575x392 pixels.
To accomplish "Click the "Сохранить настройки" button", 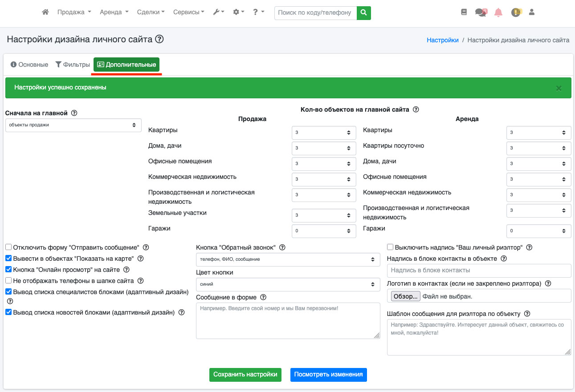I will click(x=245, y=375).
